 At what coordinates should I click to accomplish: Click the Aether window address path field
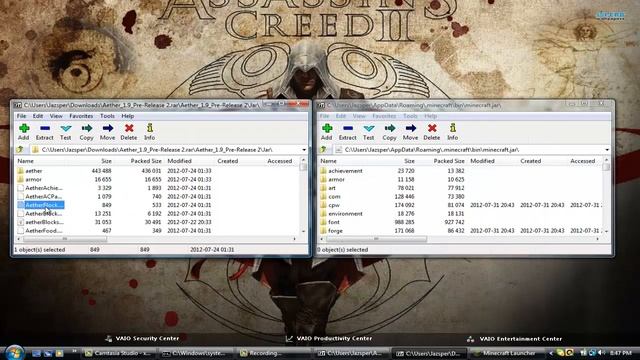point(169,150)
